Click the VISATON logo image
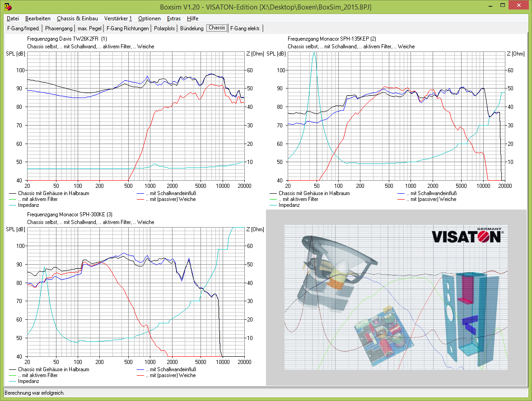 [x=467, y=236]
